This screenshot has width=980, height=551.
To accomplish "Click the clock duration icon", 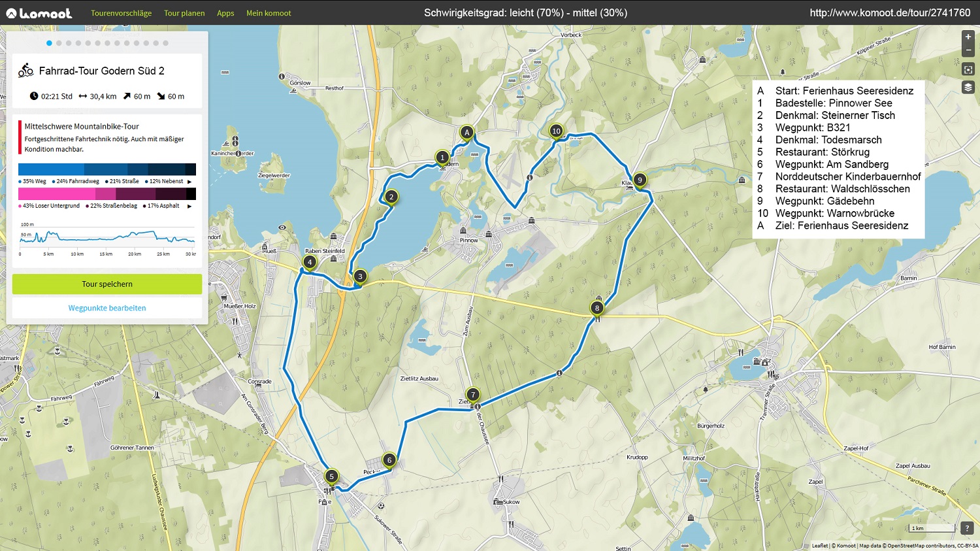I will tap(34, 96).
